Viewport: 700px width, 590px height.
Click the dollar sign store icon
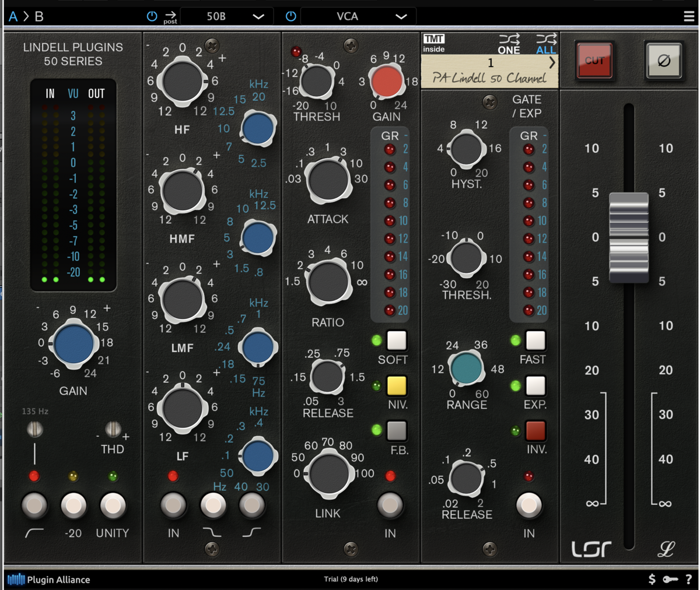click(x=652, y=579)
